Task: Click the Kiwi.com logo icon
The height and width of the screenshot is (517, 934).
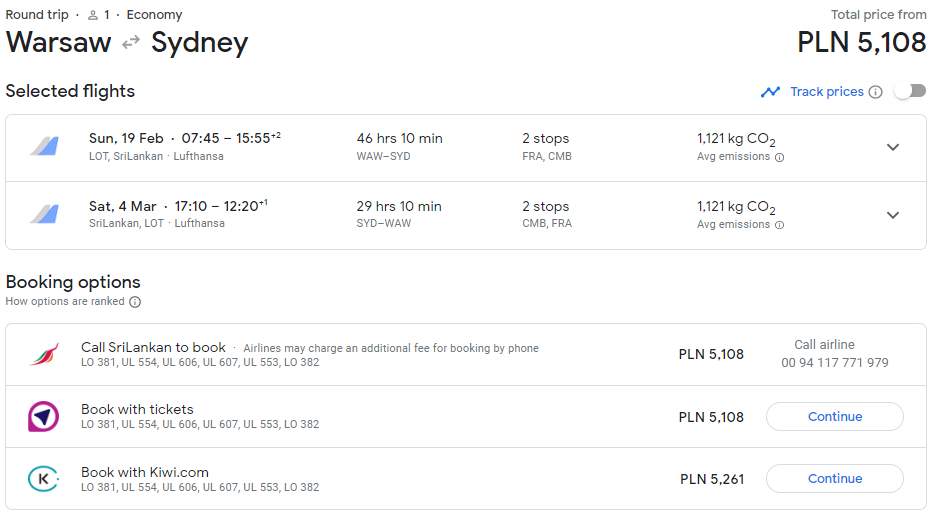Action: [x=43, y=478]
